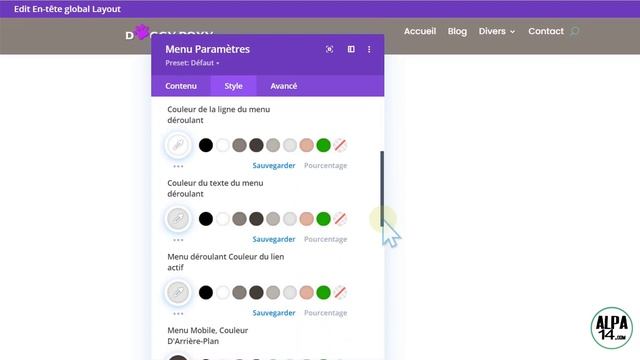The height and width of the screenshot is (360, 640).
Task: Select dark brown swatch for Couleur du texte
Action: [256, 219]
